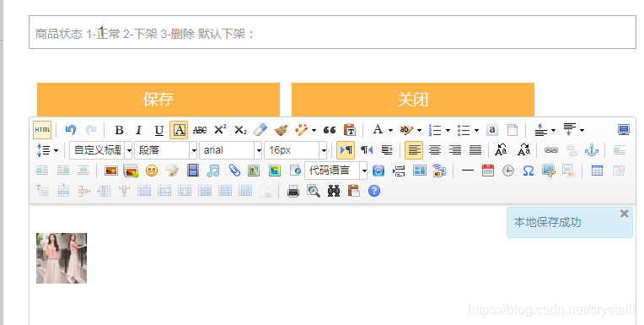
Task: Expand the ordered list style arrow
Action: [448, 130]
